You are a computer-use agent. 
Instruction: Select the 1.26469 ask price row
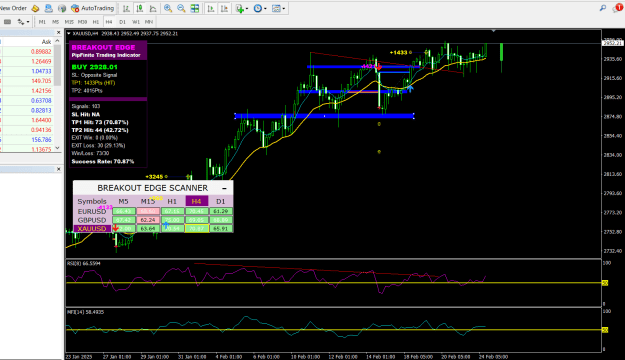(27, 61)
